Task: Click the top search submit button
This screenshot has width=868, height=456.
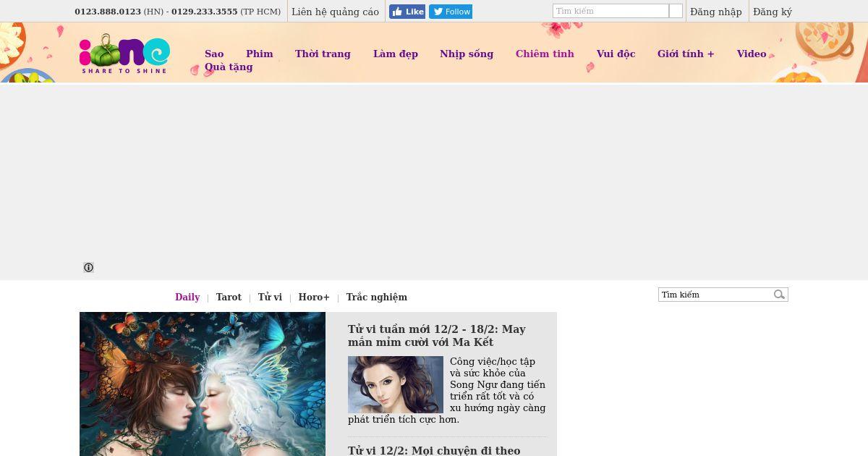Action: tap(676, 12)
